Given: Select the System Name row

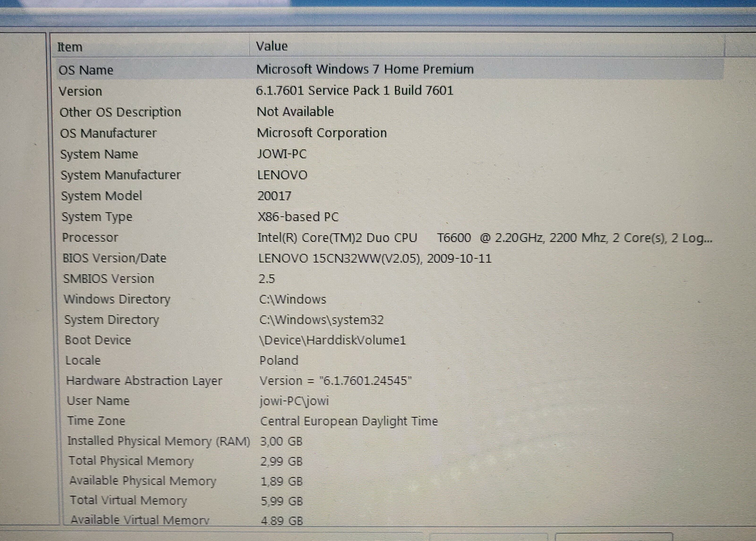Looking at the screenshot, I should (390, 154).
